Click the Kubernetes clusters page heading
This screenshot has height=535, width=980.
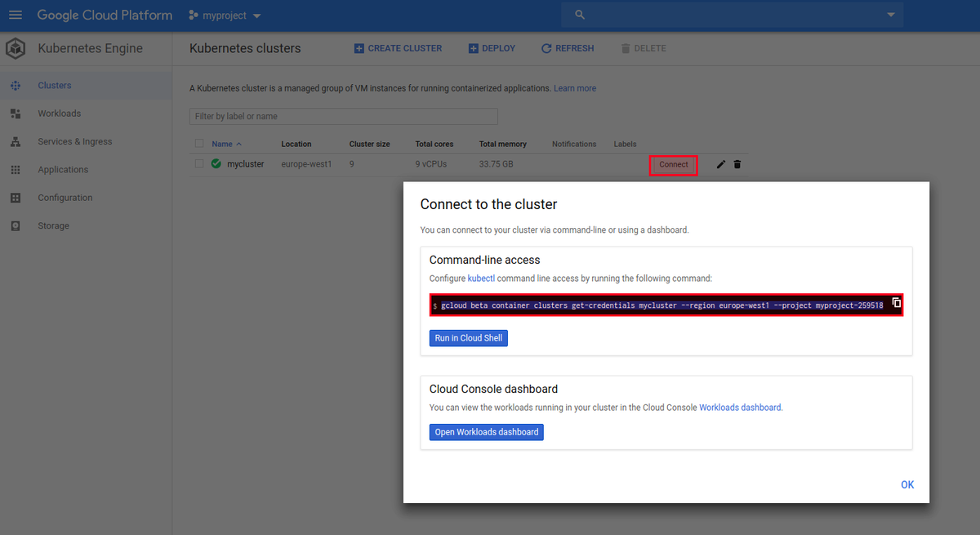pos(245,48)
